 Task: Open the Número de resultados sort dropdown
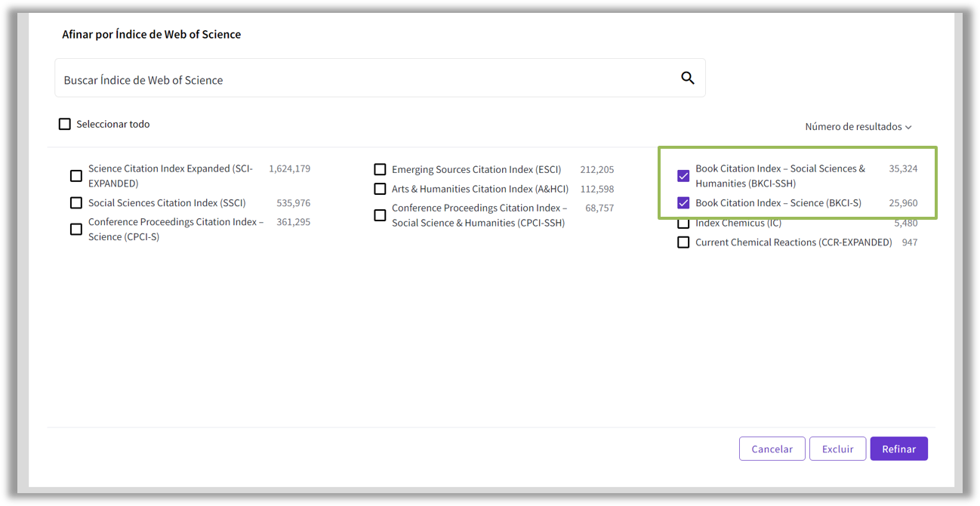[858, 127]
